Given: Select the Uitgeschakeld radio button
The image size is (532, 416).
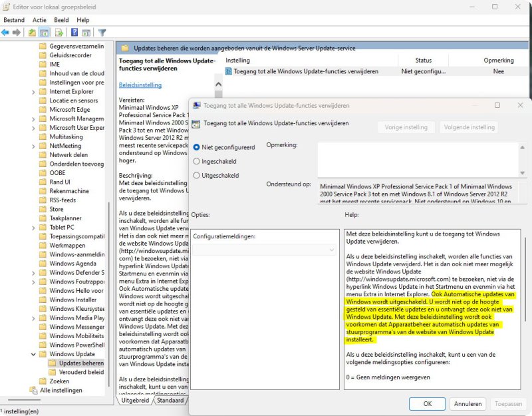Looking at the screenshot, I should [196, 176].
